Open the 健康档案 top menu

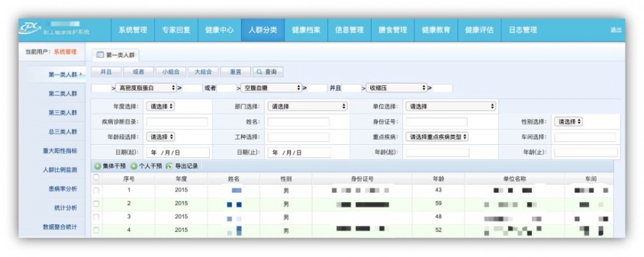(306, 30)
